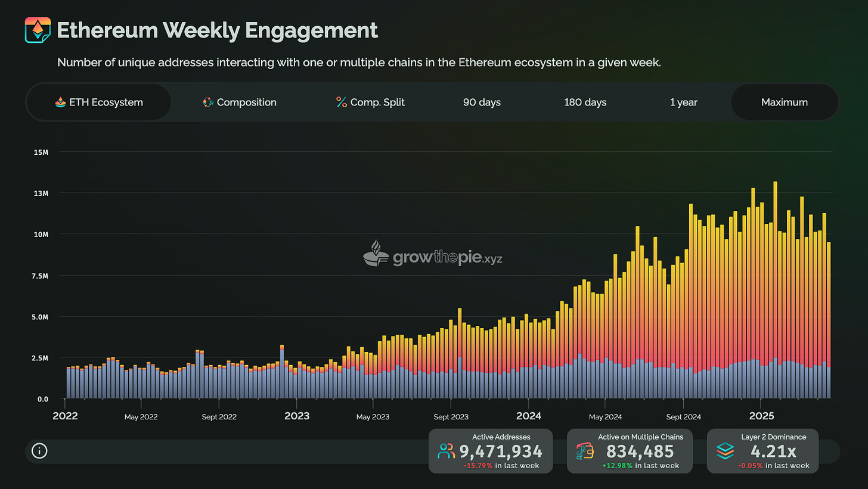Click the 10M y-axis label
Image resolution: width=868 pixels, height=489 pixels.
(x=41, y=234)
